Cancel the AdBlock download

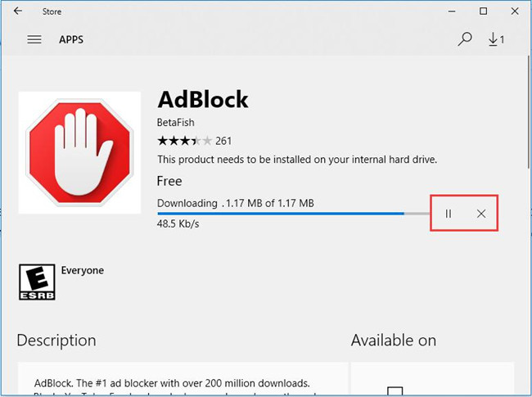(x=481, y=214)
